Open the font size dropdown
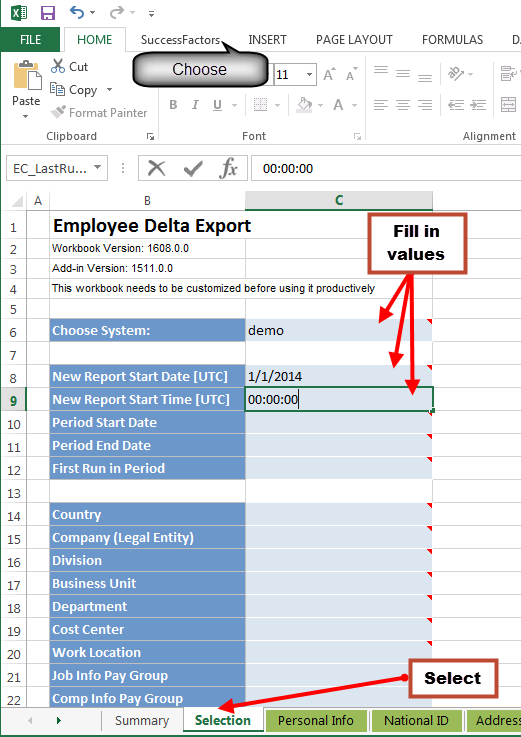This screenshot has width=521, height=737. pyautogui.click(x=309, y=74)
